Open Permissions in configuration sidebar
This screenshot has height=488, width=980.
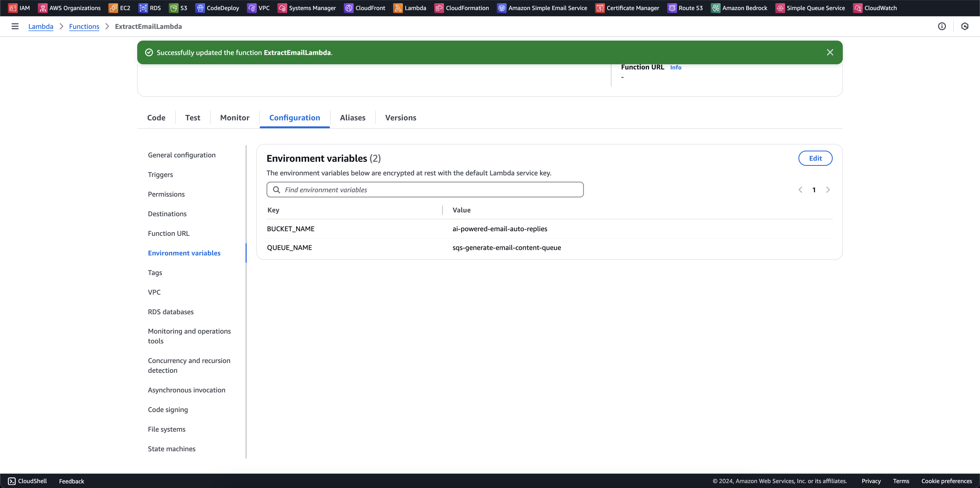click(x=166, y=194)
